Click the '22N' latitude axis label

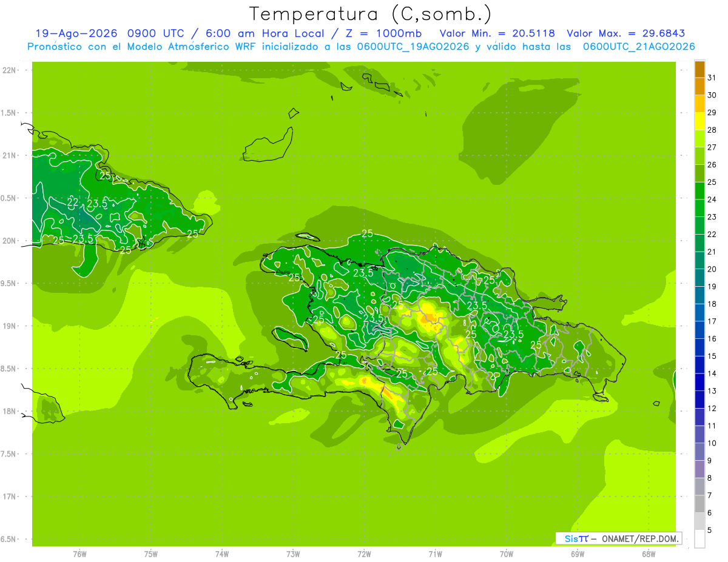click(x=10, y=70)
